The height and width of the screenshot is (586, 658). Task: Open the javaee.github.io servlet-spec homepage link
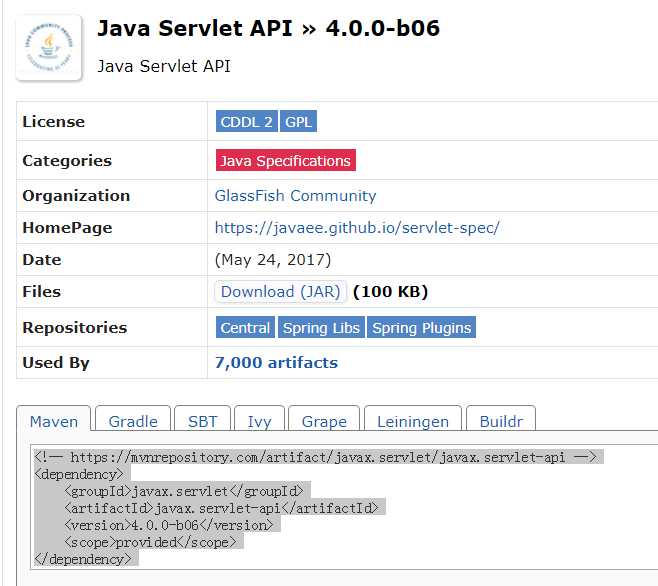(x=357, y=228)
